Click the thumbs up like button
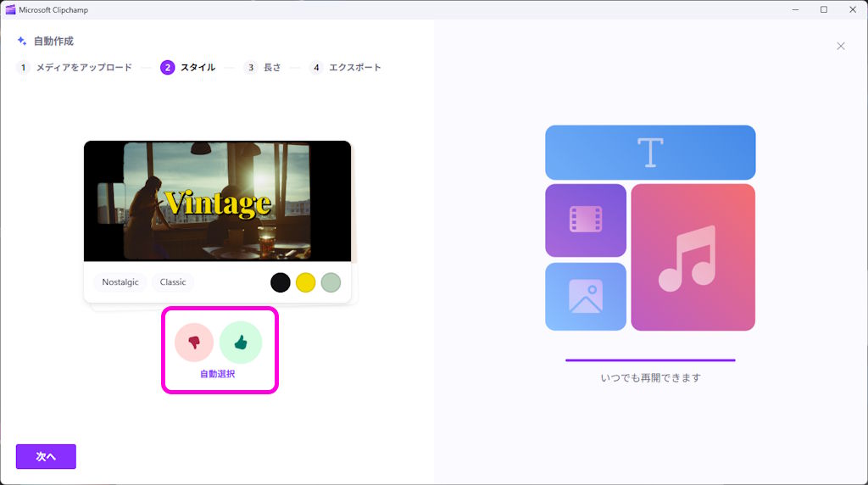 tap(240, 343)
